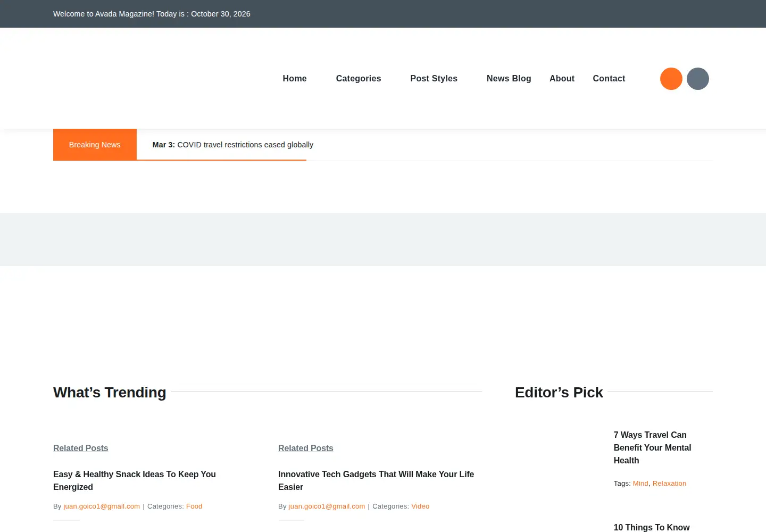Screen dimensions: 766x532
Task: Open the Video category link
Action: point(420,506)
